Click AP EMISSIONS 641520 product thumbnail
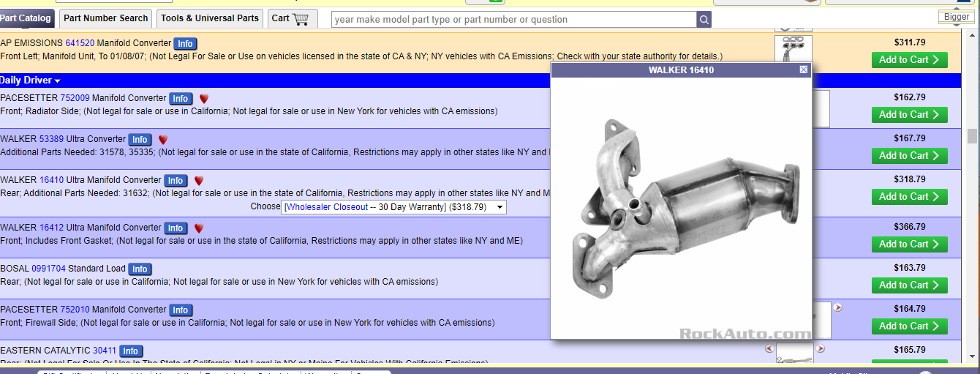 tap(794, 48)
